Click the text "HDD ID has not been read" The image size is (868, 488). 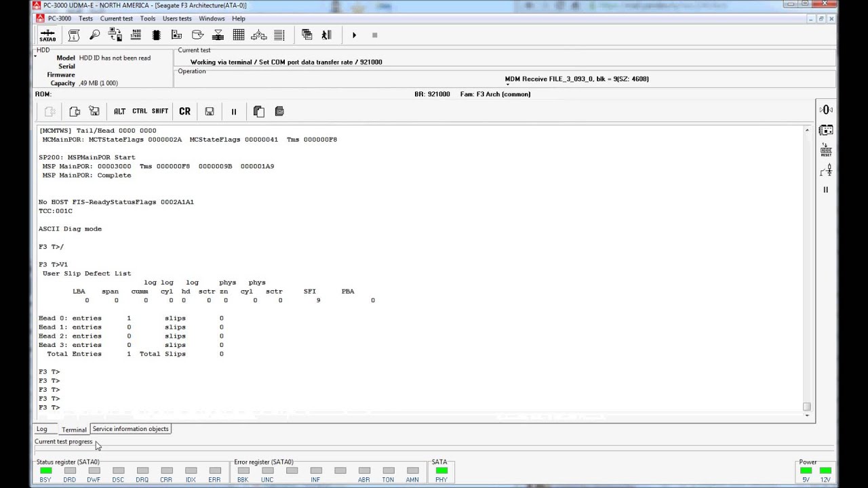pos(115,58)
